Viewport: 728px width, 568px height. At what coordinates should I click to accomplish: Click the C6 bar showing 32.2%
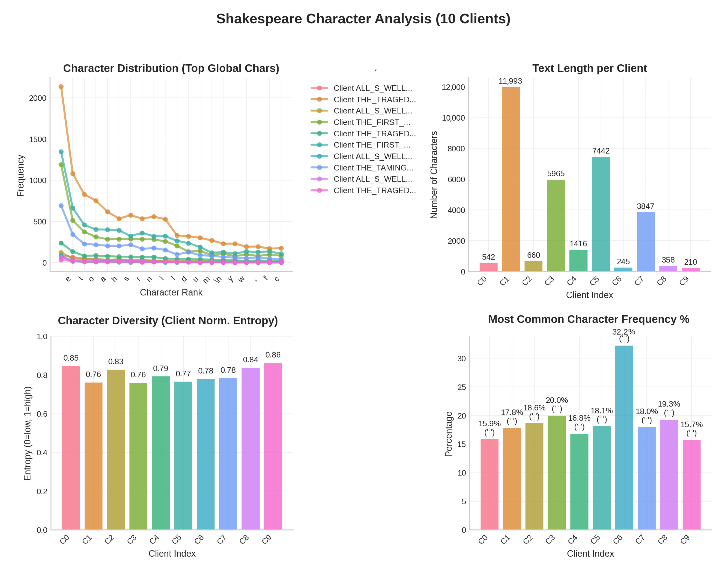point(624,437)
